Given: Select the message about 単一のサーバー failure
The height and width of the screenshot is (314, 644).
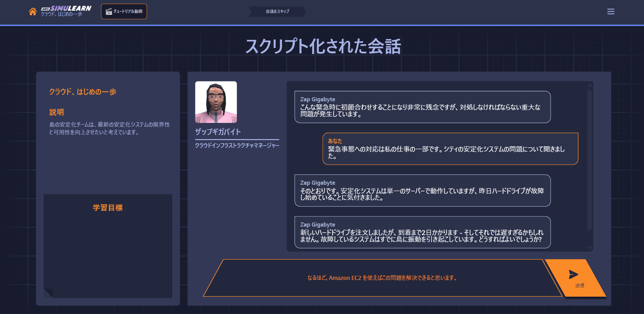Looking at the screenshot, I should tap(422, 190).
